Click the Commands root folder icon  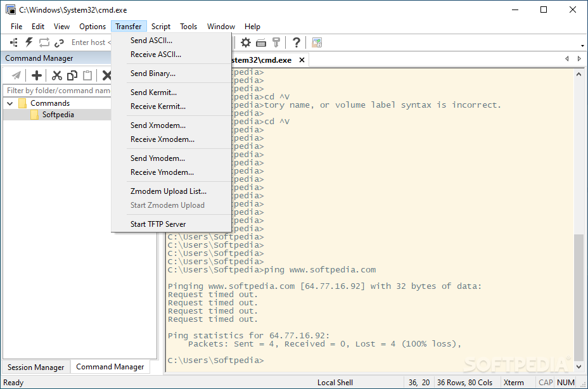[x=23, y=103]
